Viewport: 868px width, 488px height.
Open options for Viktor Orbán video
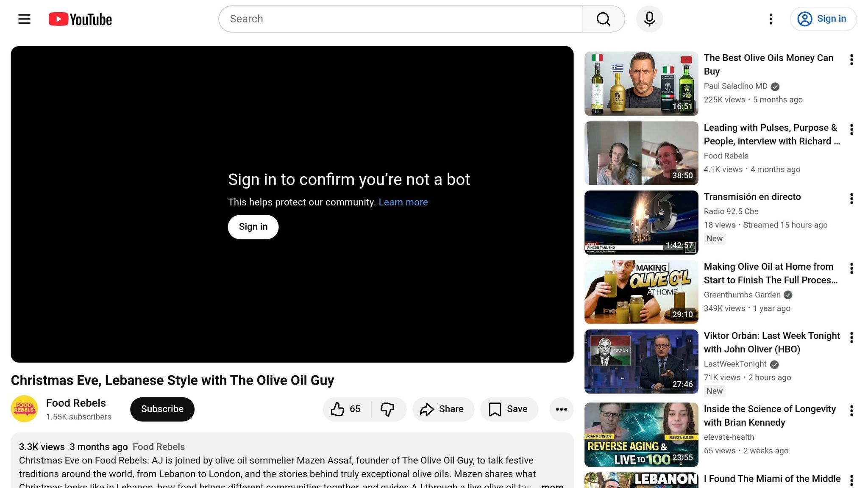851,338
